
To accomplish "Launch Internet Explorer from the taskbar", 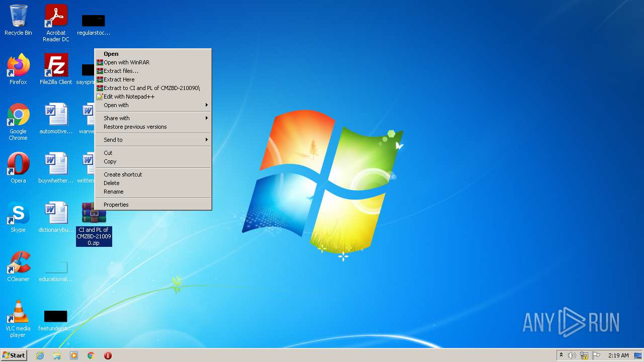I will coord(40,355).
